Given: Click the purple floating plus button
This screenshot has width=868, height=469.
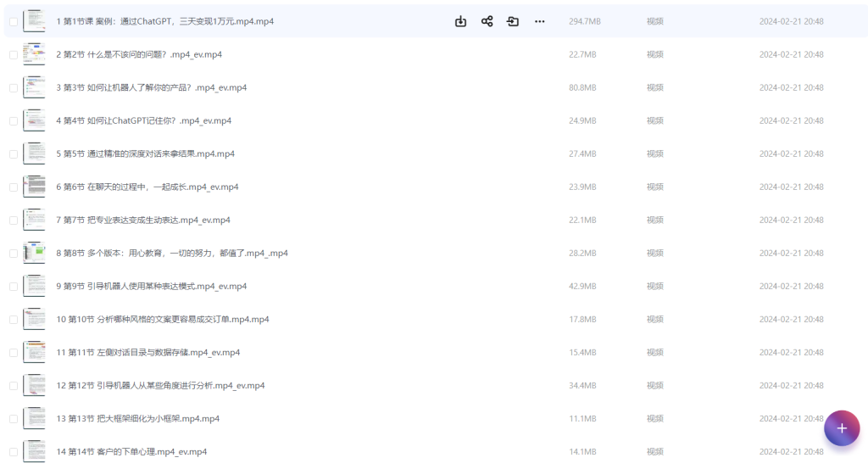Looking at the screenshot, I should coord(841,427).
